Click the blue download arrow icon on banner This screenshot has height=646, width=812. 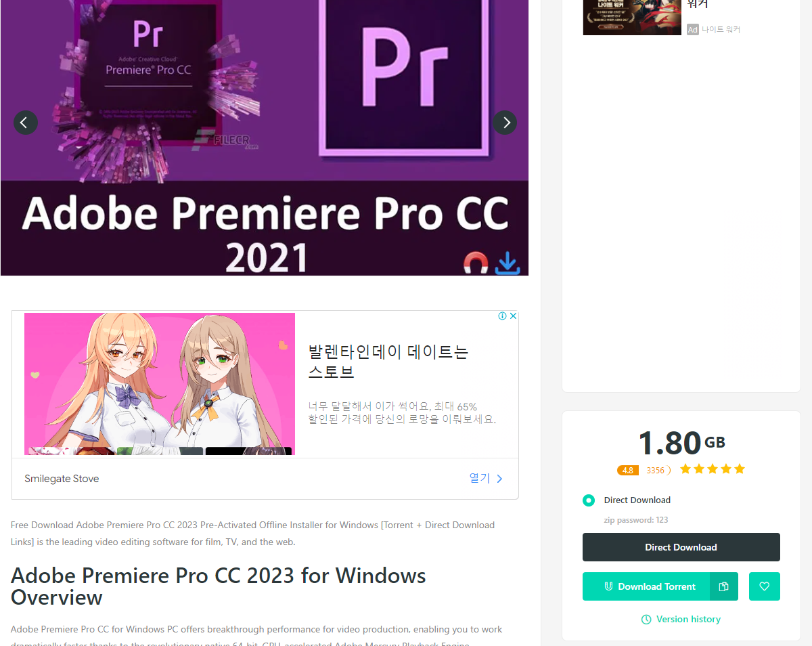click(507, 263)
